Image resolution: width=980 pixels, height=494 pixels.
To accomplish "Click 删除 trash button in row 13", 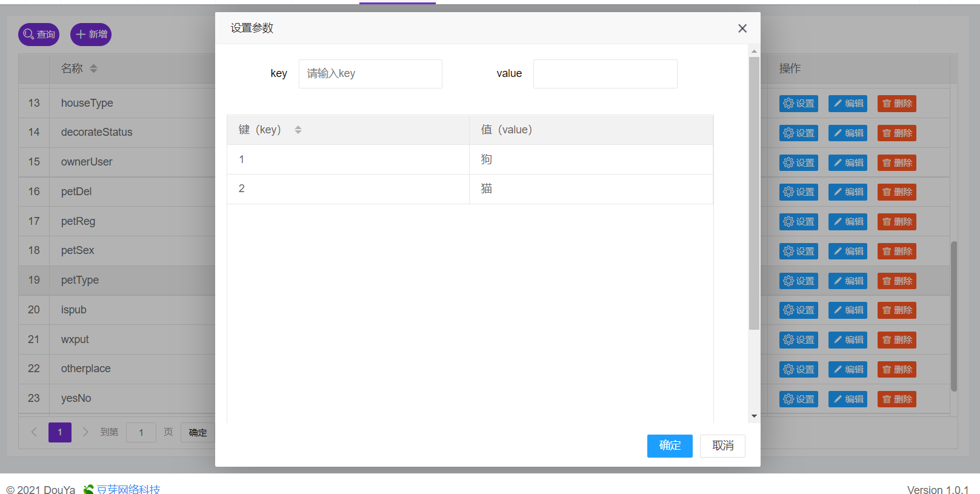I will tap(897, 104).
